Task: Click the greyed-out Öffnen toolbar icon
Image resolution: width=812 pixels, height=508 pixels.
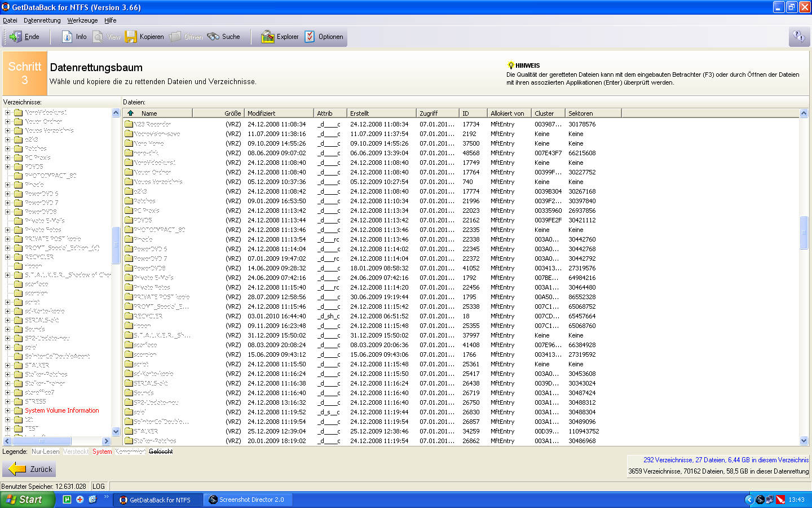Action: click(x=175, y=37)
